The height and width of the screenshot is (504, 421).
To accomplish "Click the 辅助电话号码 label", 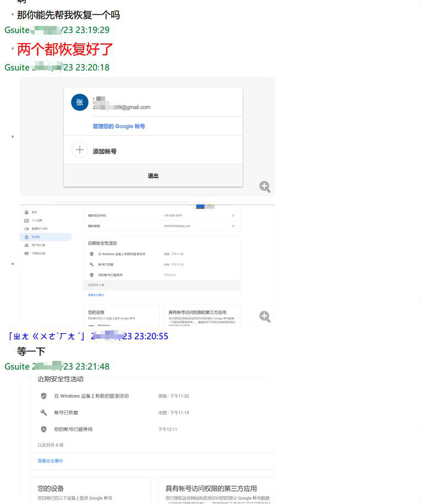I will coord(97,215).
